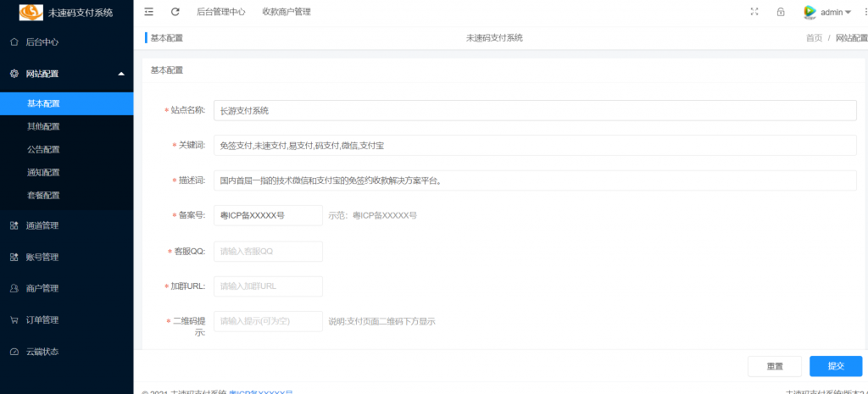Click the 站点名称 input field
This screenshot has width=868, height=394.
click(x=536, y=110)
